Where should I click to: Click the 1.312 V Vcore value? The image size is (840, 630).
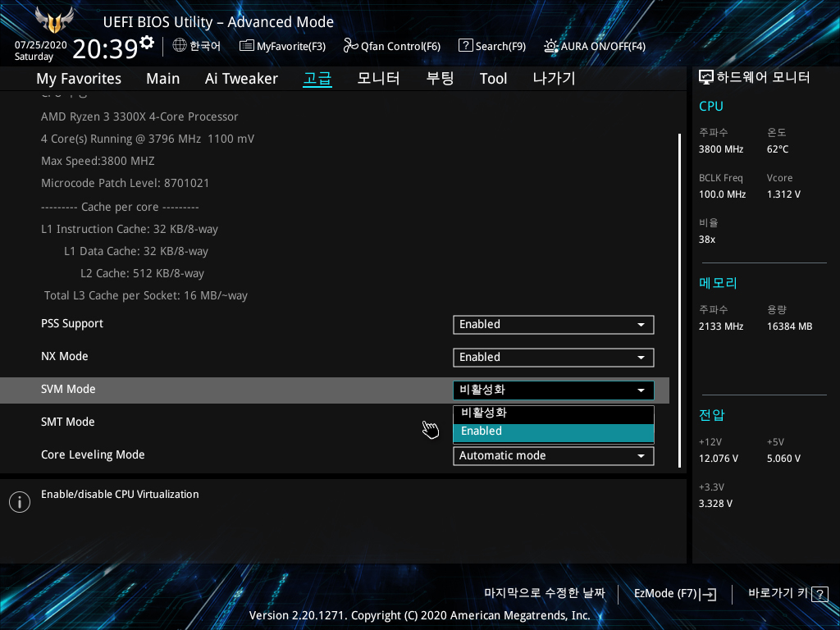click(x=783, y=194)
